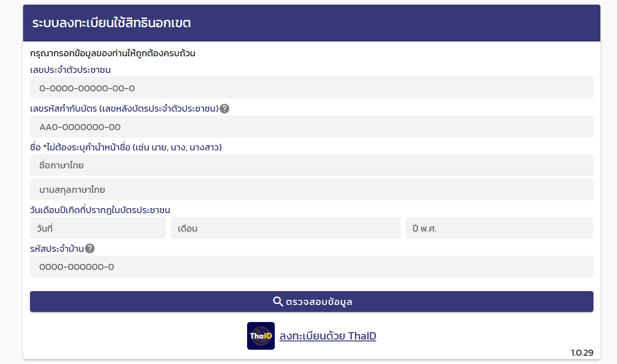Click the help icon beside เลขรหัสกำกับบัตร
Viewport: 617px width, 364px height.
pyautogui.click(x=224, y=109)
